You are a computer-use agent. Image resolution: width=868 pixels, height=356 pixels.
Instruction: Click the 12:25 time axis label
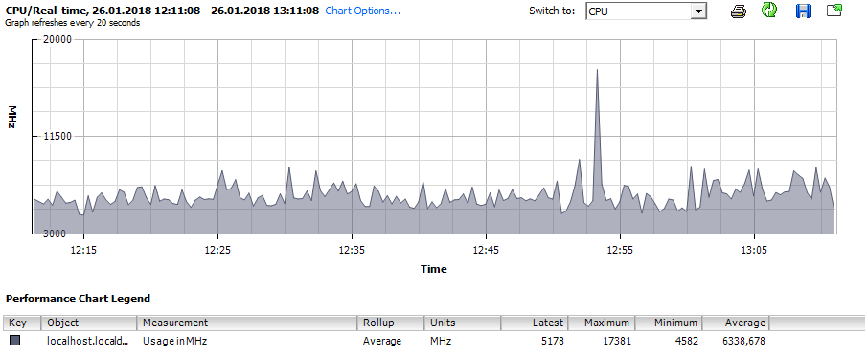pos(218,250)
